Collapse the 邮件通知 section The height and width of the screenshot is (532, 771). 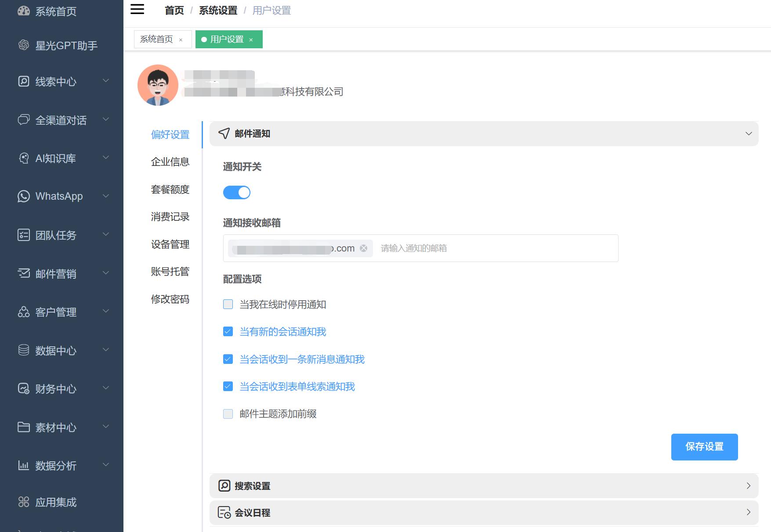(x=749, y=133)
